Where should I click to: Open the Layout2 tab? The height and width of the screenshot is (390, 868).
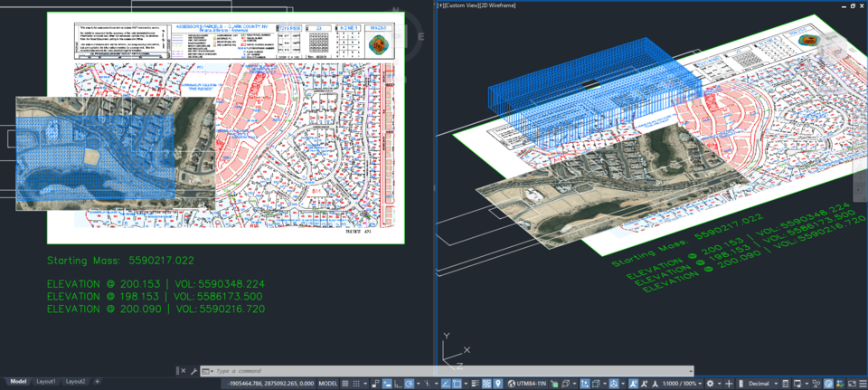tap(75, 381)
